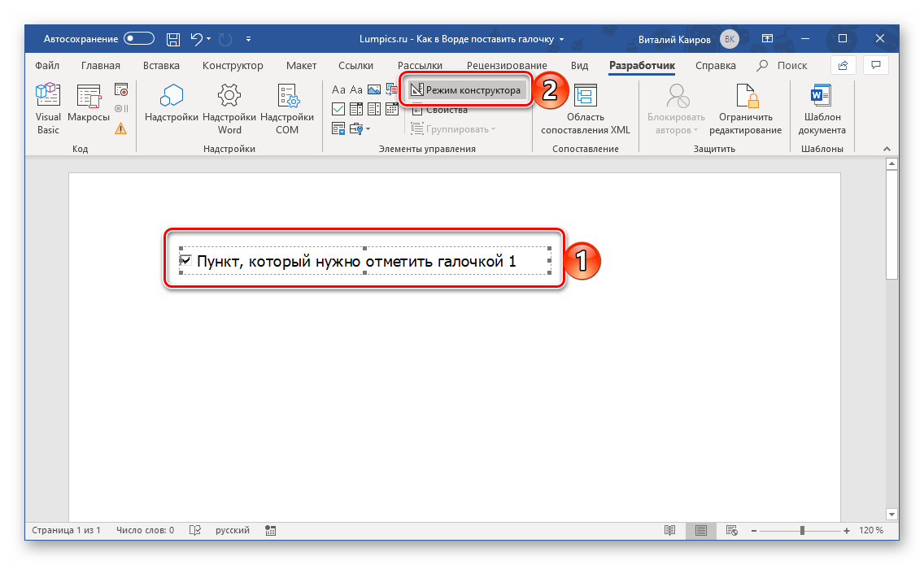The image size is (924, 565).
Task: Open Надстройки COM dialog
Action: (x=287, y=109)
